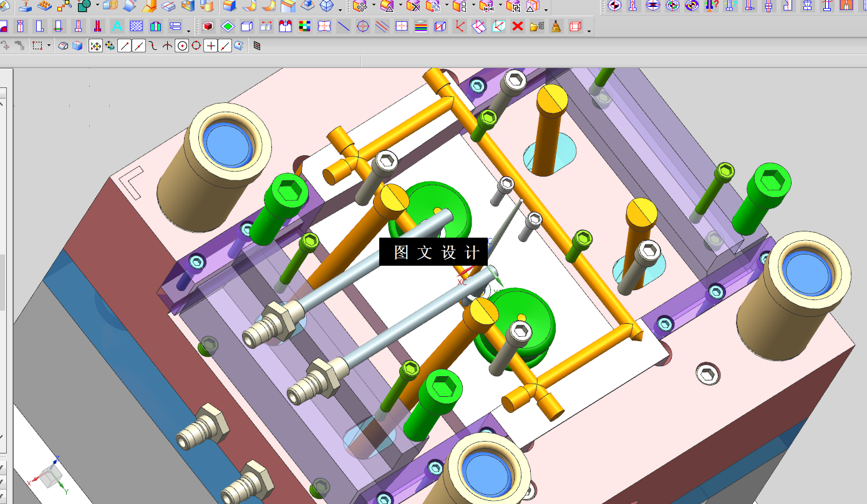
Task: Open the rectangle selection mode dropdown arrow
Action: (x=49, y=46)
